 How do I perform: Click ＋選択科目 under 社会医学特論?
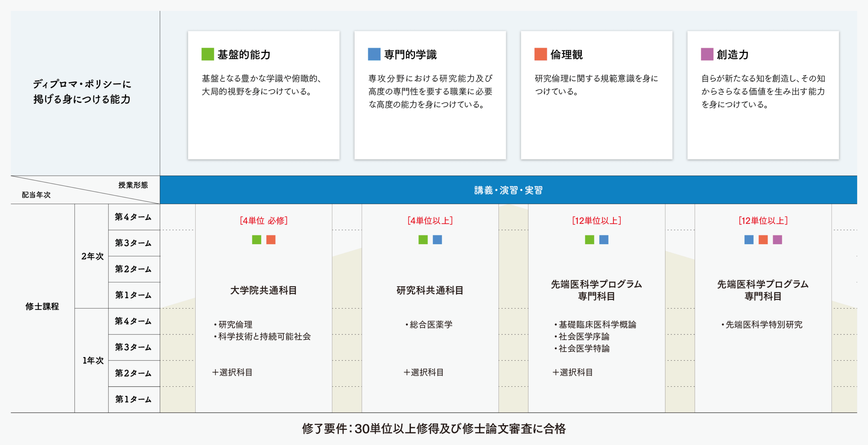click(x=572, y=372)
